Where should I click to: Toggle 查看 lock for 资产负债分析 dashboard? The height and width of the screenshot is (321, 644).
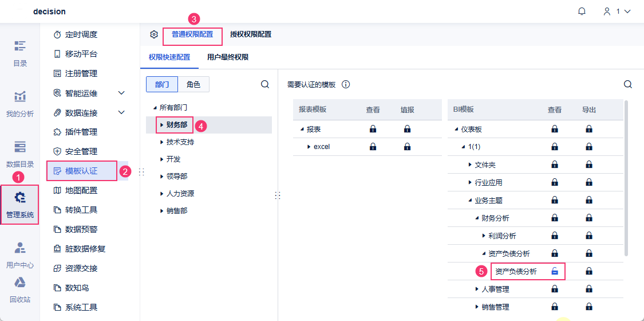click(555, 271)
